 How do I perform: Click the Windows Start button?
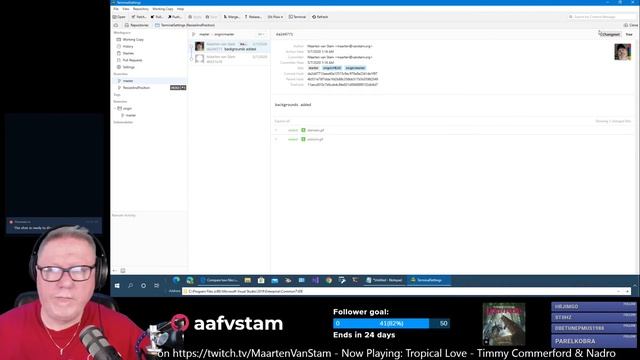[x=117, y=286]
